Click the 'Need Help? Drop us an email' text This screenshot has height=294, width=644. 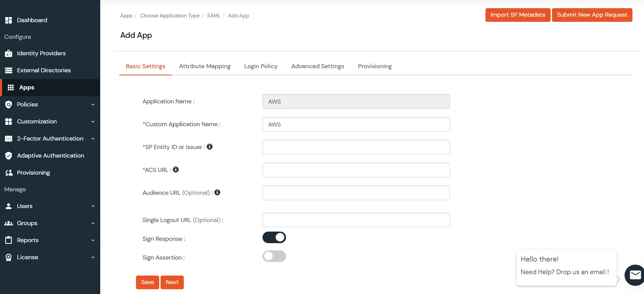coord(565,272)
